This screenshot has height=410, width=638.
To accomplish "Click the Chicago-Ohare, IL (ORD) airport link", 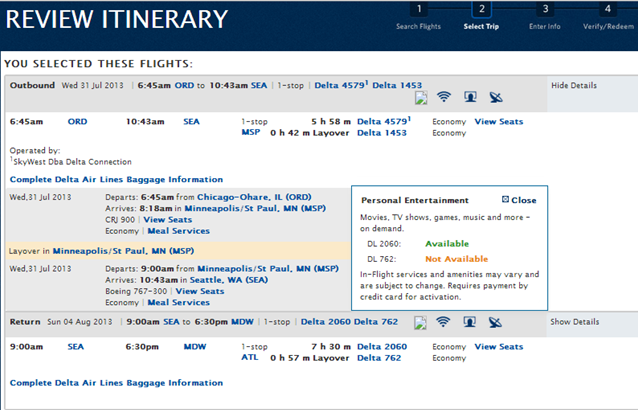I will click(x=254, y=197).
